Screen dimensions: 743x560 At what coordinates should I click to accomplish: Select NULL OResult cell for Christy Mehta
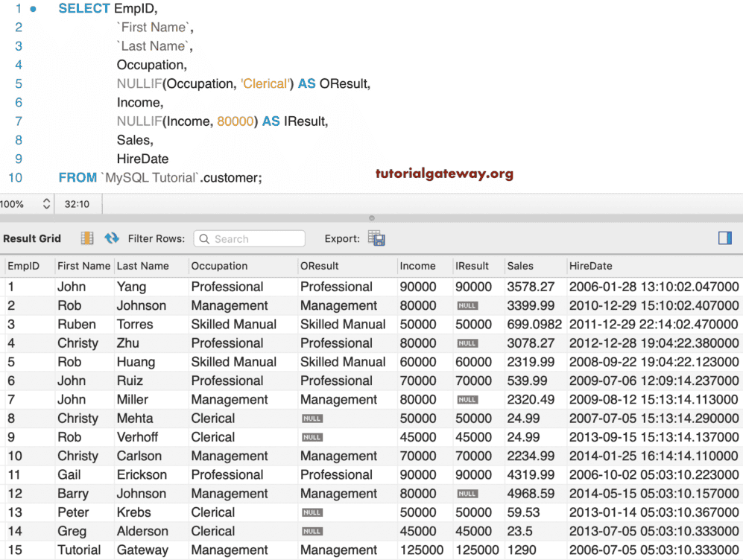tap(312, 419)
